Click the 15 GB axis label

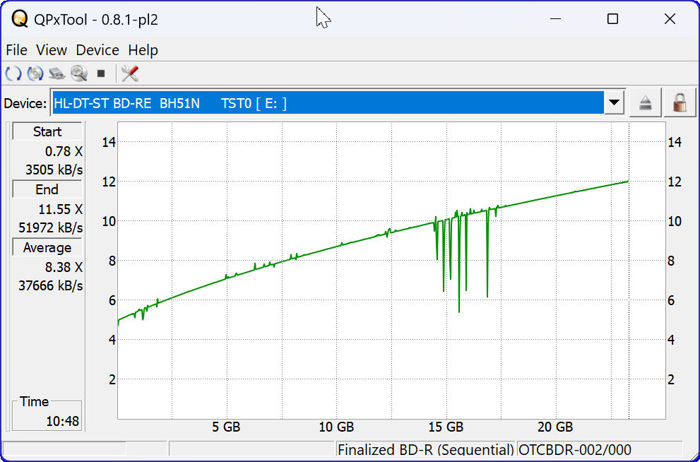click(446, 427)
